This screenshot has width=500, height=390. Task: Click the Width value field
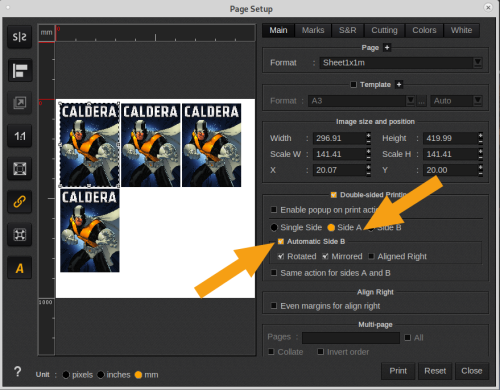tap(339, 138)
